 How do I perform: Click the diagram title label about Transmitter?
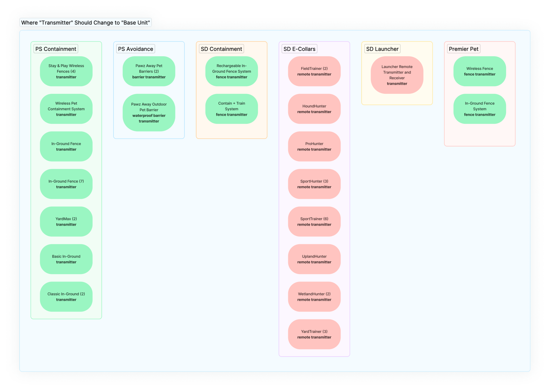tap(86, 23)
